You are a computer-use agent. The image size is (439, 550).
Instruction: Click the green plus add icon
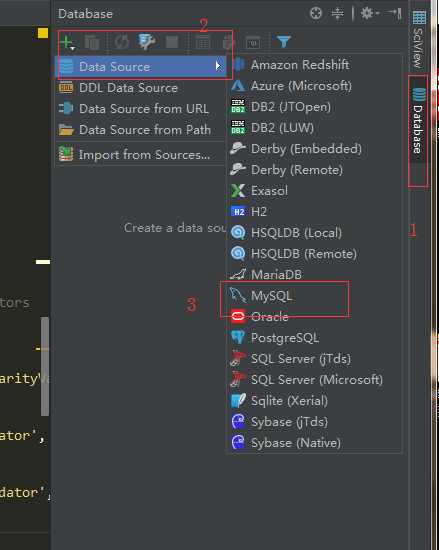tap(67, 42)
